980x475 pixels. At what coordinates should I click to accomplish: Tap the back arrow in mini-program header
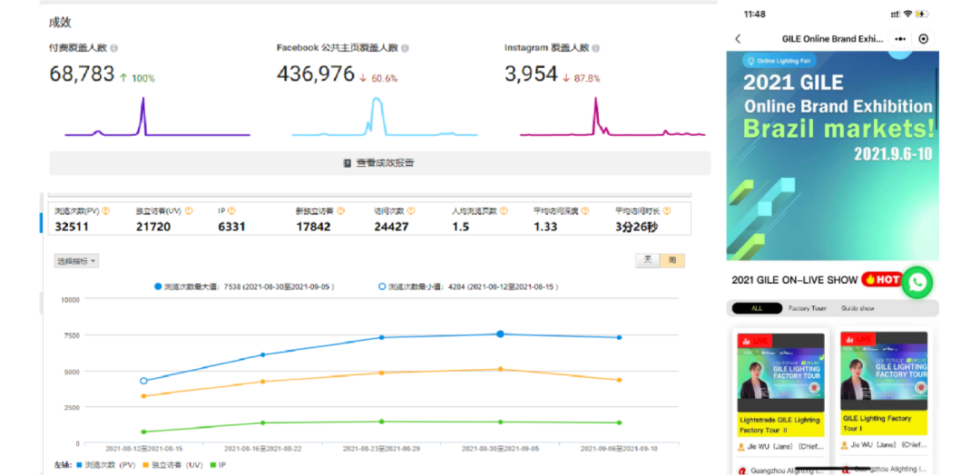pos(738,39)
